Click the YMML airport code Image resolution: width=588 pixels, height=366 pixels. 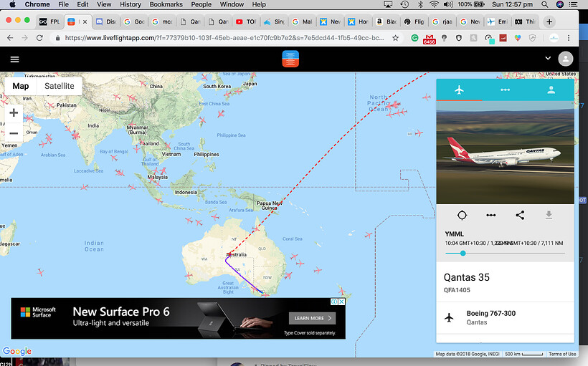tap(454, 234)
